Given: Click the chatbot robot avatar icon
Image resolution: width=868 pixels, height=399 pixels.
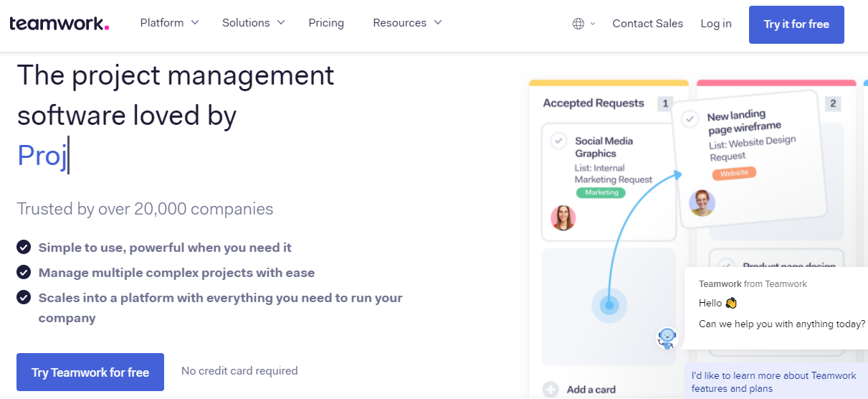Looking at the screenshot, I should pos(667,337).
